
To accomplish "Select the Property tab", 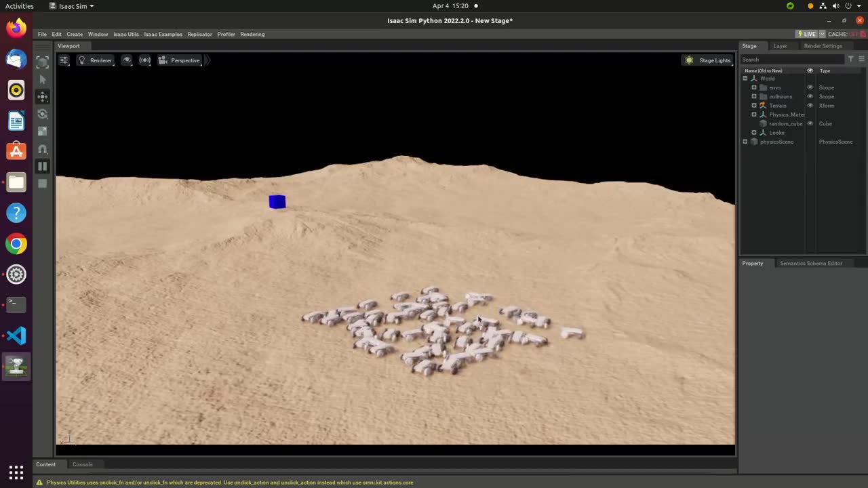I will click(x=752, y=263).
